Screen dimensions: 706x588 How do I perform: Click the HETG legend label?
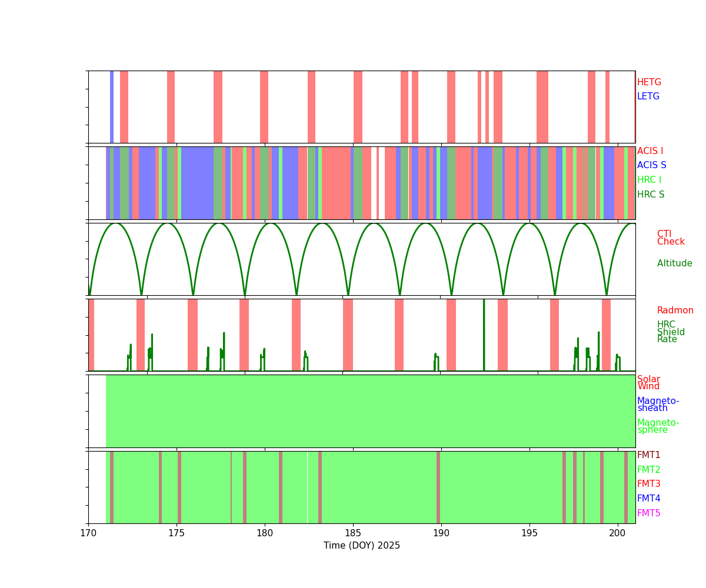click(x=649, y=82)
